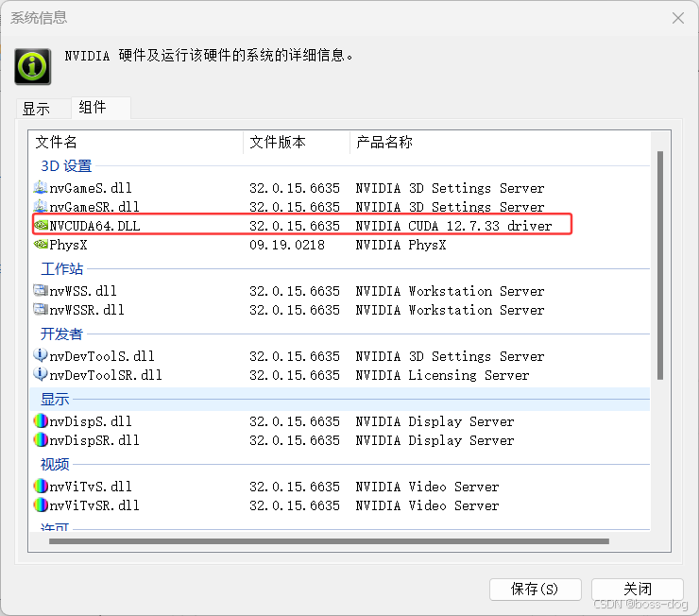Click the nvDevToolS.dll info icon
The width and height of the screenshot is (699, 616).
(x=40, y=355)
